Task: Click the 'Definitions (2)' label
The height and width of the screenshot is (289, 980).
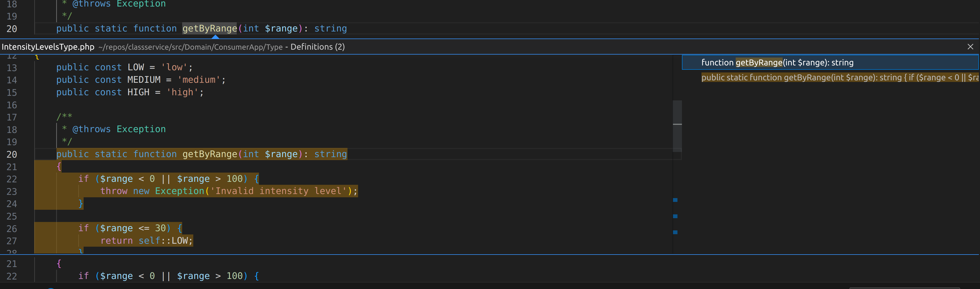Action: [317, 47]
